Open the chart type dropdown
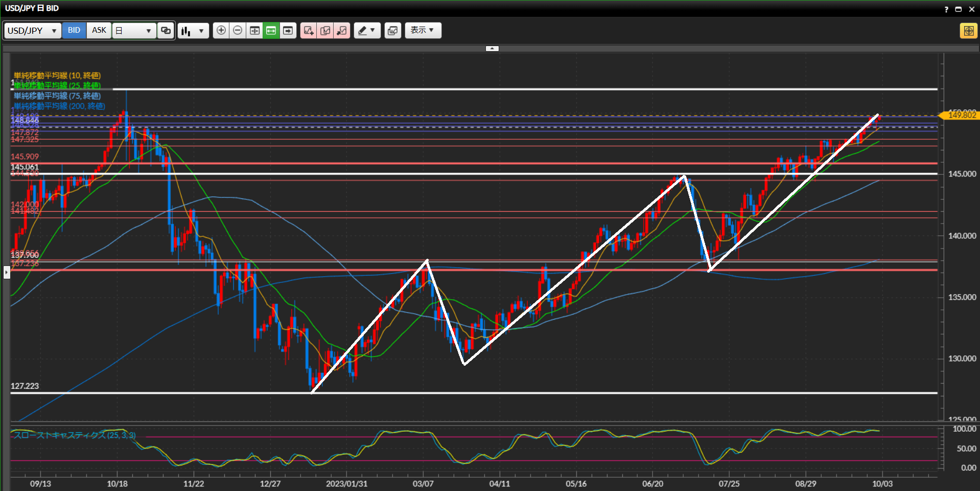 pos(193,31)
